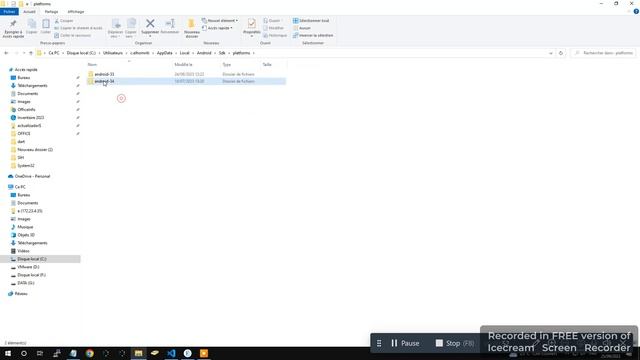This screenshot has height=360, width=640.
Task: Click Disque local (C:) breadcrumb
Action: click(x=81, y=53)
